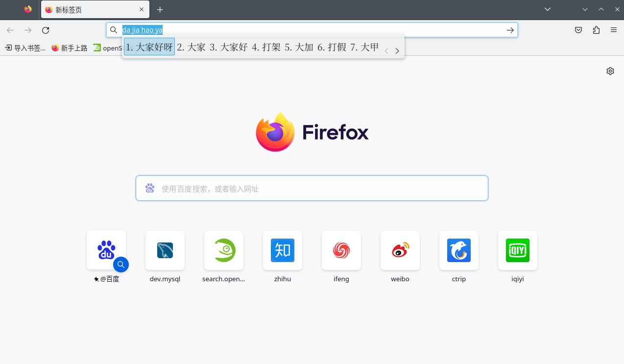Open the 导入书签 bookmark item
624x364 pixels.
pyautogui.click(x=25, y=48)
